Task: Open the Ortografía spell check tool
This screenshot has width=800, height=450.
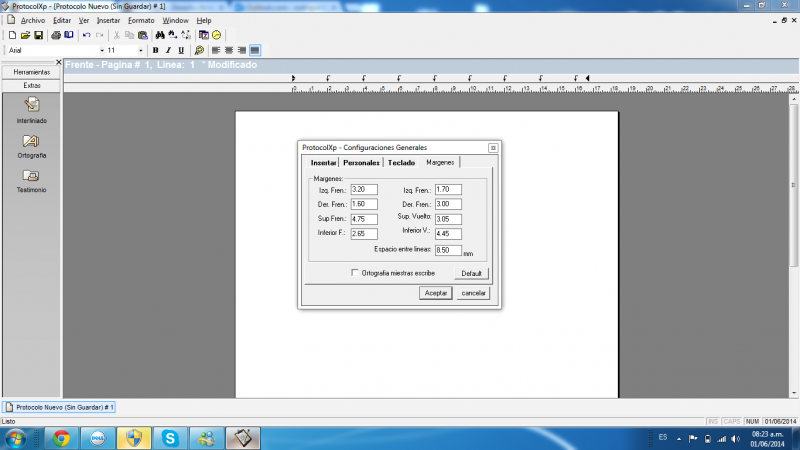Action: click(x=32, y=146)
